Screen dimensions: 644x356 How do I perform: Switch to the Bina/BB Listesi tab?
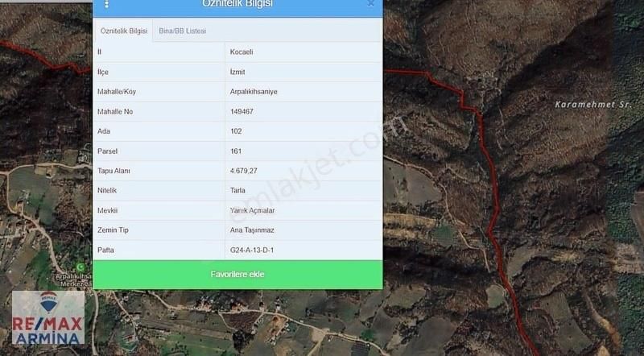[x=183, y=31]
